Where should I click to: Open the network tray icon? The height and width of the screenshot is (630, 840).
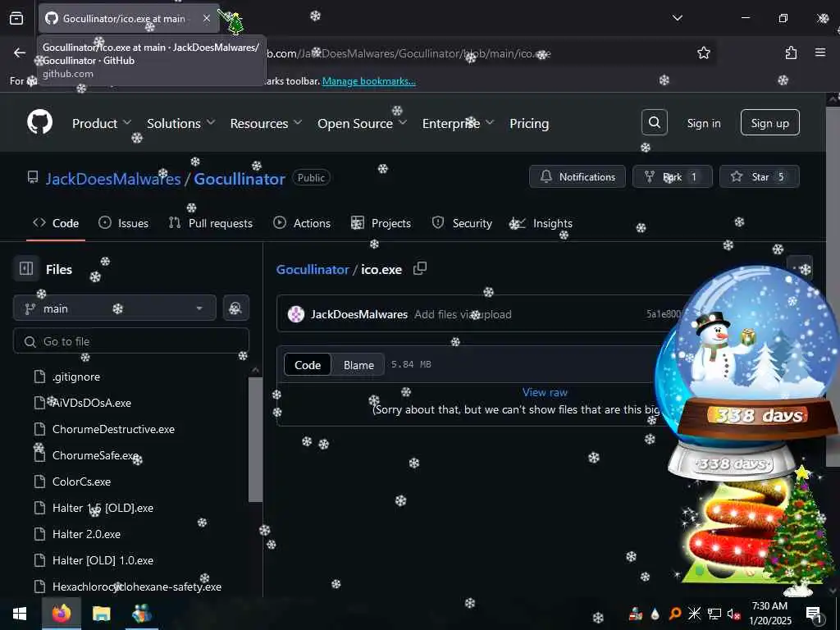pos(714,614)
